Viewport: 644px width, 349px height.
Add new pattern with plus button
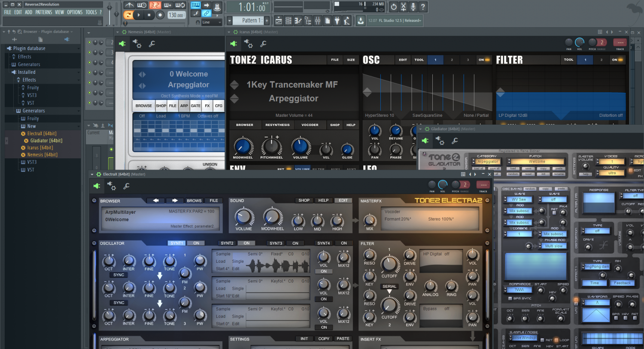click(267, 20)
